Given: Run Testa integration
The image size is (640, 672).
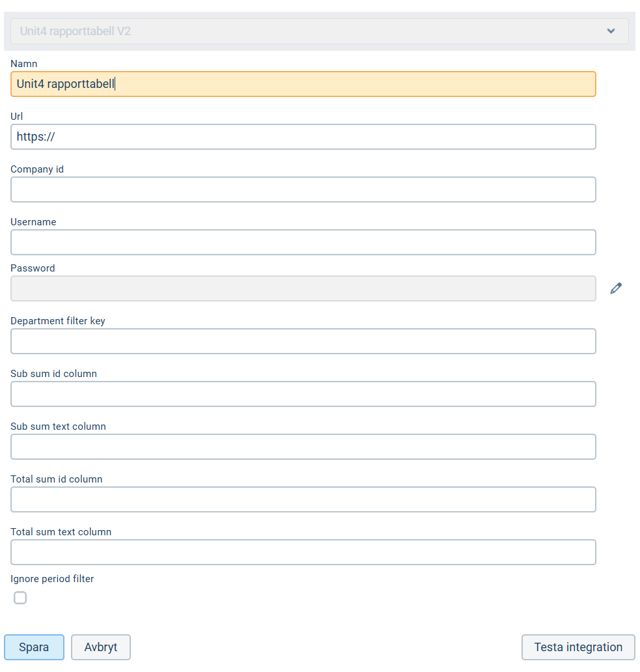Looking at the screenshot, I should 577,647.
